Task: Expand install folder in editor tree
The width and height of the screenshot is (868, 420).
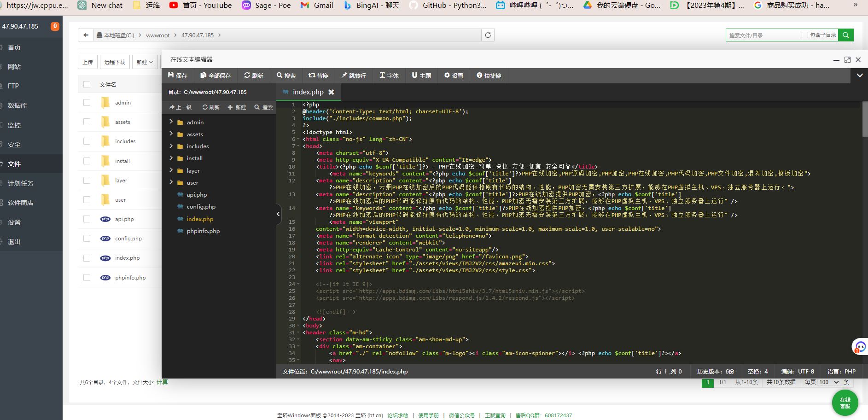Action: point(171,157)
